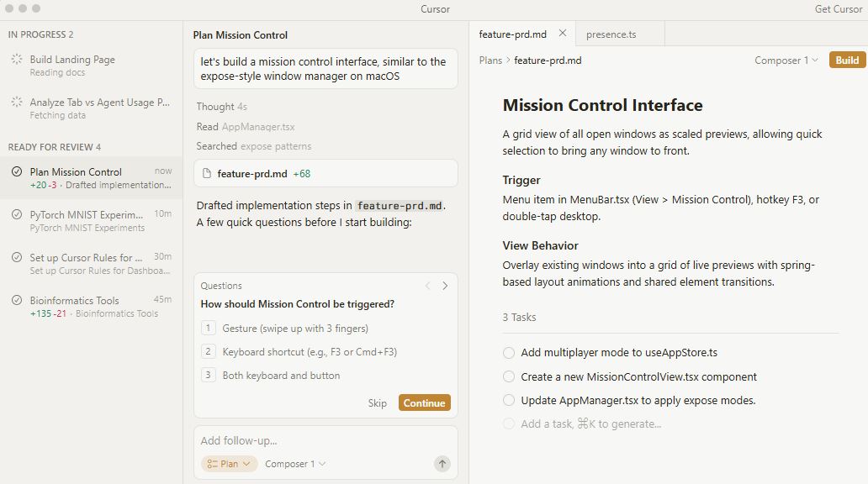868x484 pixels.
Task: Click the file icon beside feature-prd.md +68
Action: pyautogui.click(x=207, y=174)
